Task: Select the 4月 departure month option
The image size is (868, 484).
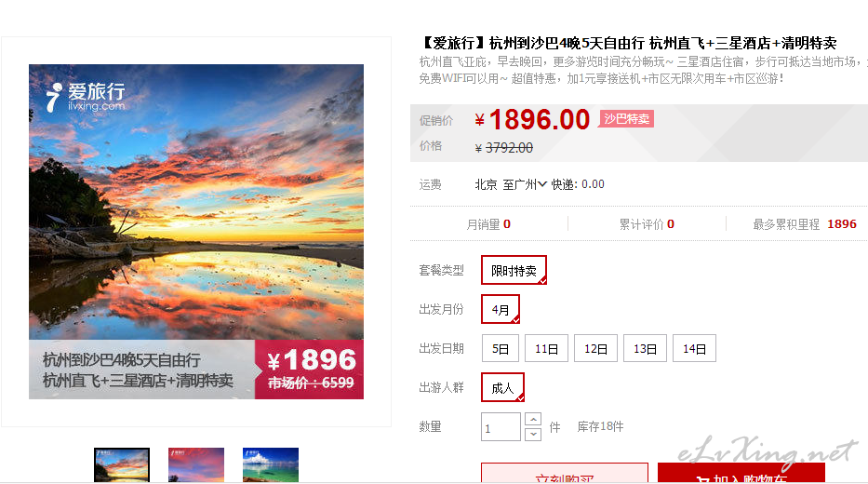Action: point(501,309)
